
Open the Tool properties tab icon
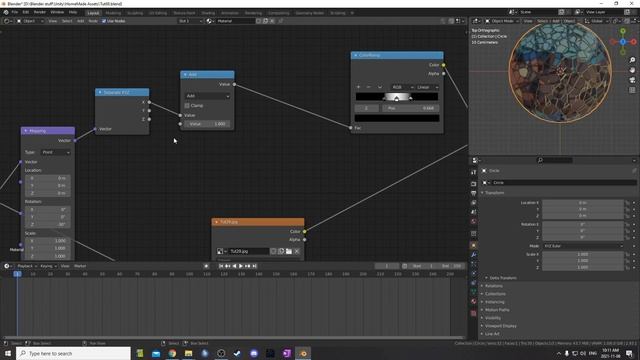(x=473, y=173)
